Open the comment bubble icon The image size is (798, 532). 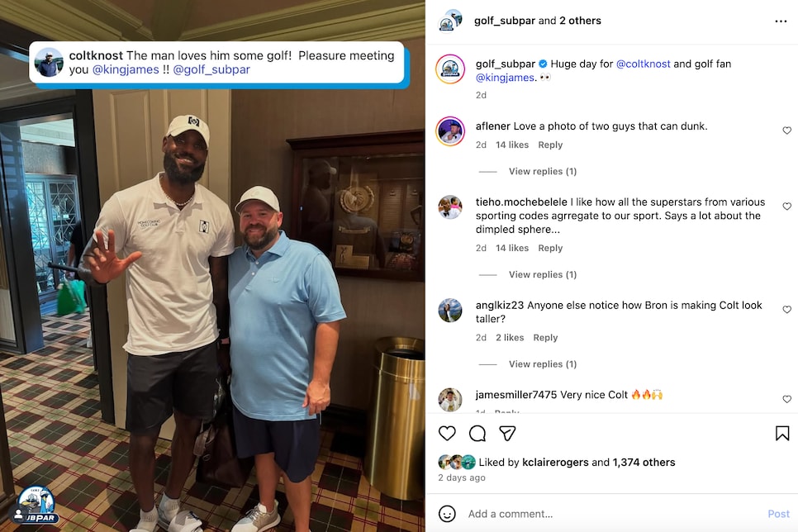click(477, 433)
